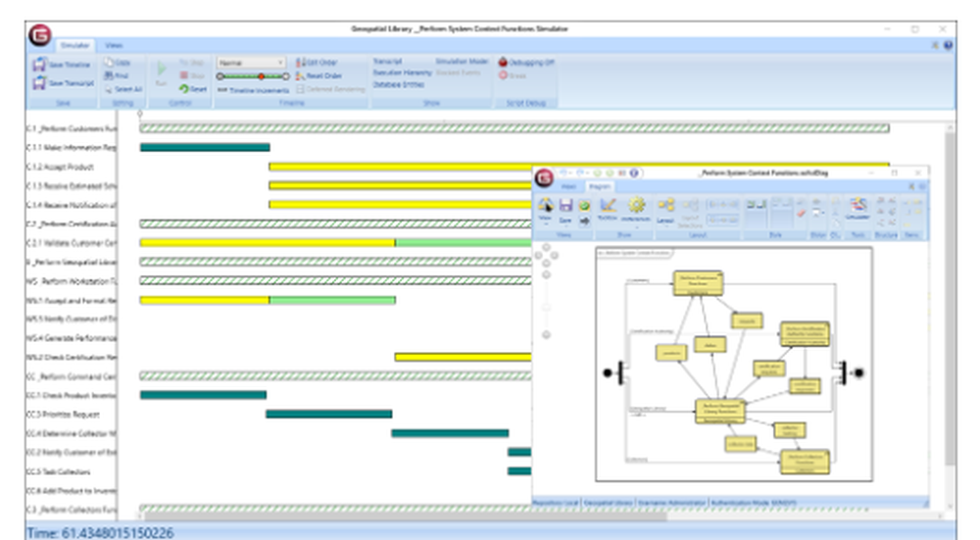Click the green check icon in diagram ribbon

[584, 205]
